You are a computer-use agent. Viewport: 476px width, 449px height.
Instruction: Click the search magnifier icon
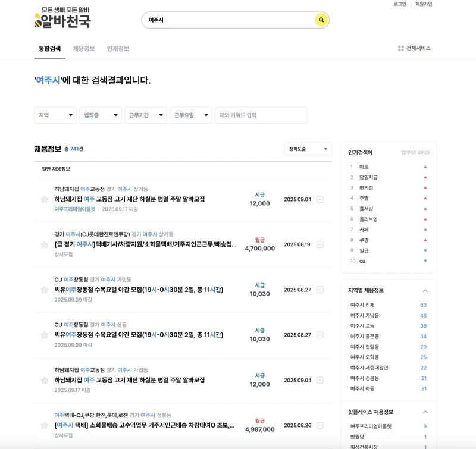(321, 20)
